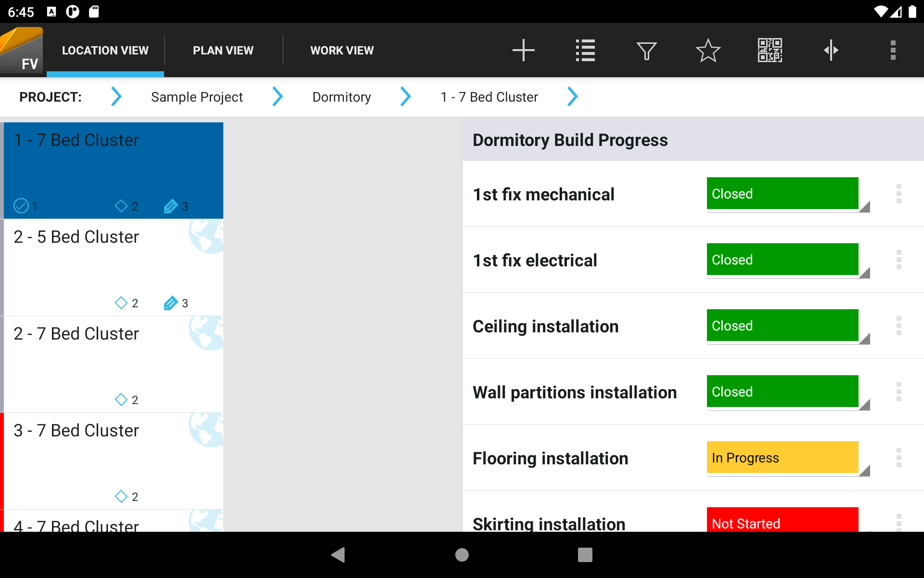Switch to Plan View tab
Screen dimensions: 924x578
223,51
